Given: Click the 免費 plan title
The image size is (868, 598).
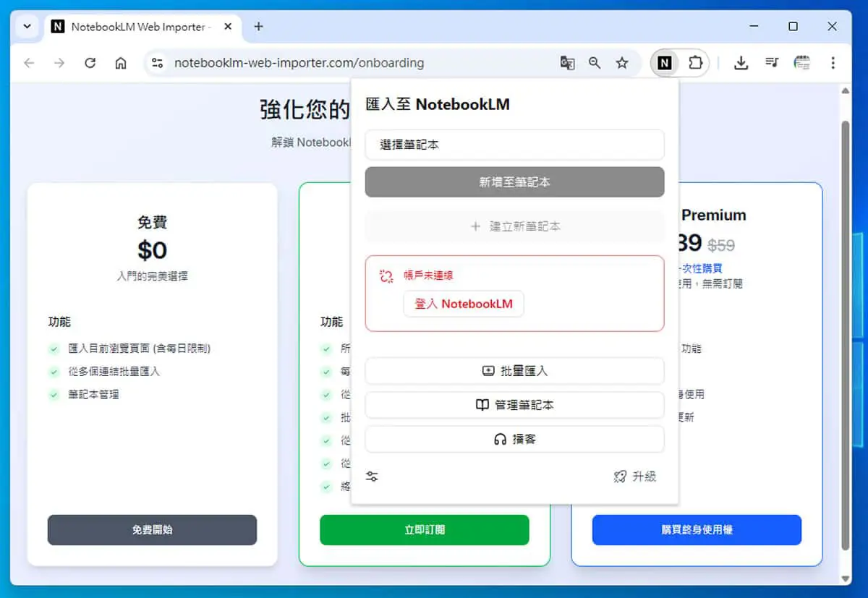Looking at the screenshot, I should (152, 223).
